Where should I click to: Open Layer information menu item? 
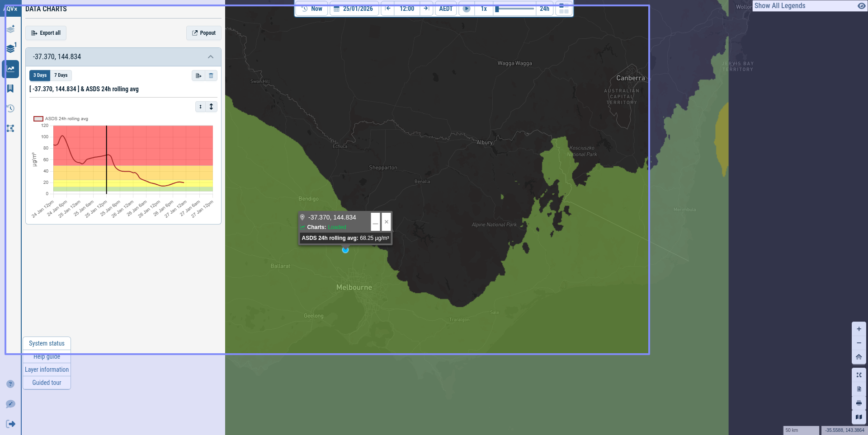[x=47, y=370]
